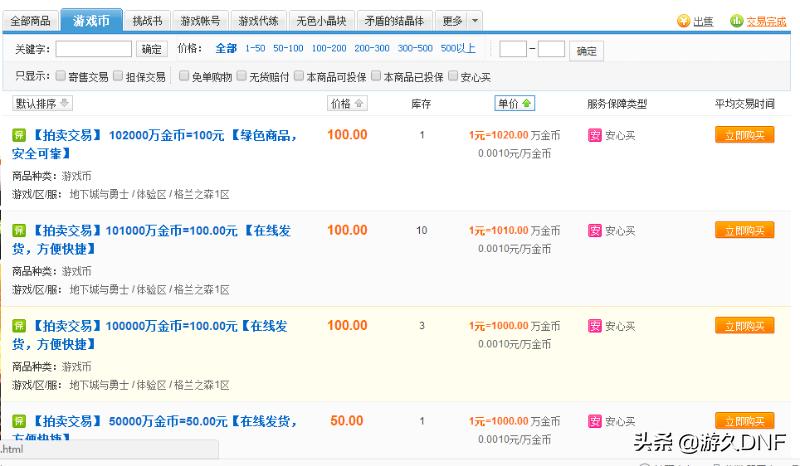Click the pink 安 icon in first listing row
This screenshot has height=466, width=800.
594,135
